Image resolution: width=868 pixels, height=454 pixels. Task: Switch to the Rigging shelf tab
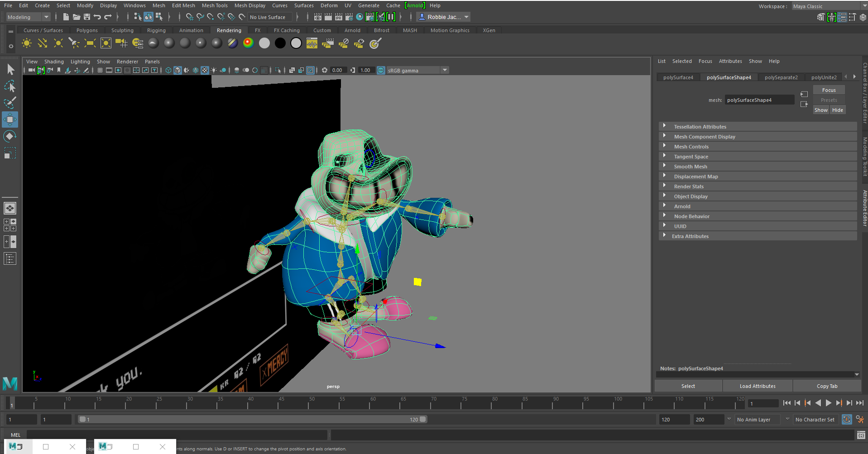(156, 30)
